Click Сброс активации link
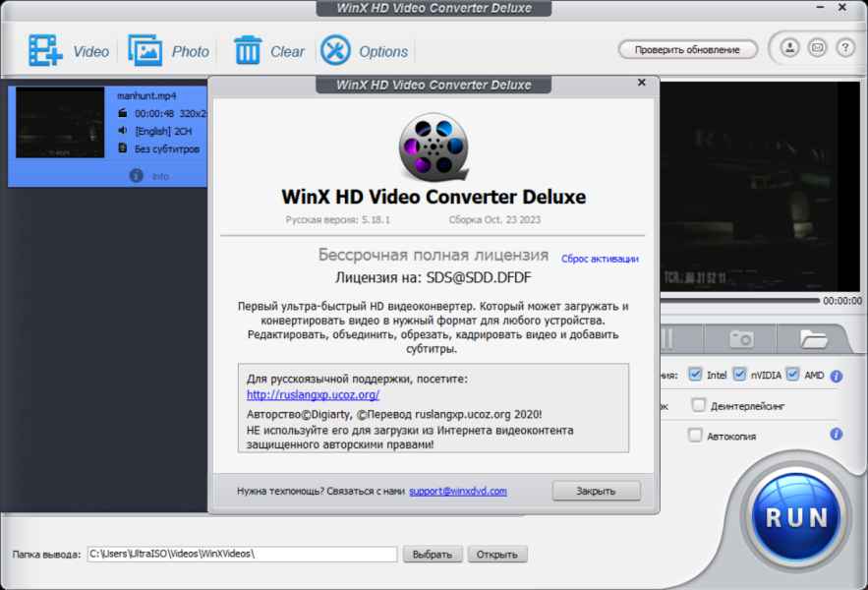868x590 pixels. pyautogui.click(x=600, y=259)
